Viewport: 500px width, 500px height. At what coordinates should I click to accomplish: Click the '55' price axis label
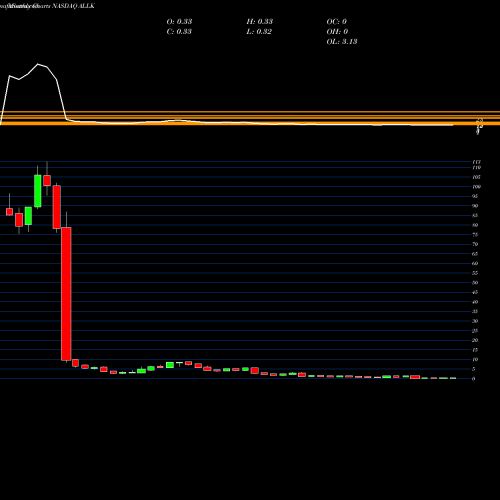(x=475, y=273)
